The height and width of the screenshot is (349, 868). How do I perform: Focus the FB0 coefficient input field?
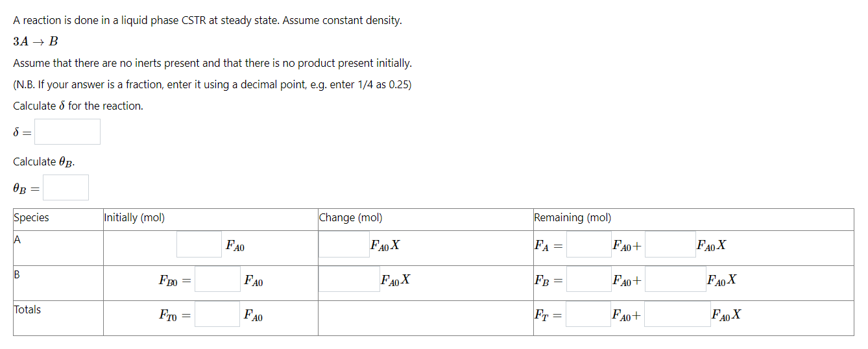point(217,280)
